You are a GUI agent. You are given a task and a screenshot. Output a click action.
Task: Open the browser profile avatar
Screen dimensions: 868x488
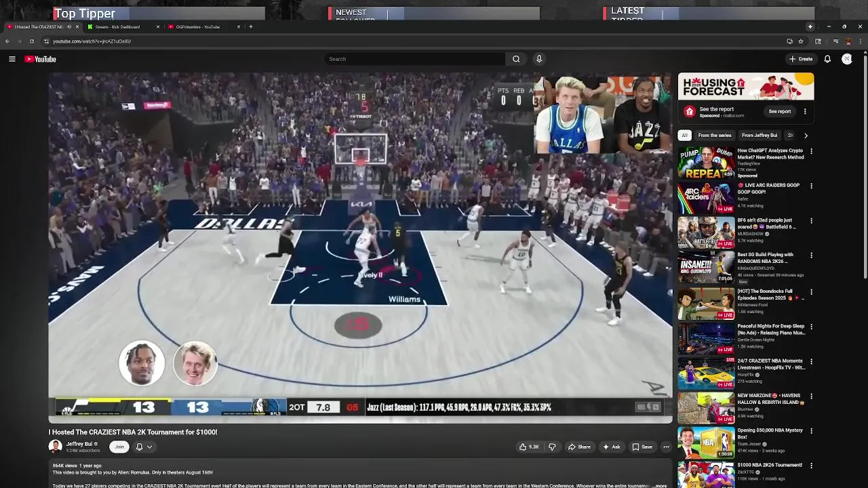pos(848,41)
